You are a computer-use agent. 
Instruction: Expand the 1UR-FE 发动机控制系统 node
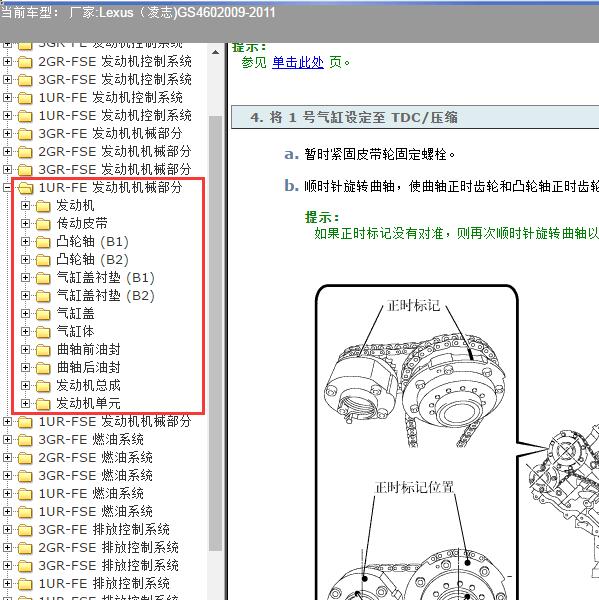7,97
